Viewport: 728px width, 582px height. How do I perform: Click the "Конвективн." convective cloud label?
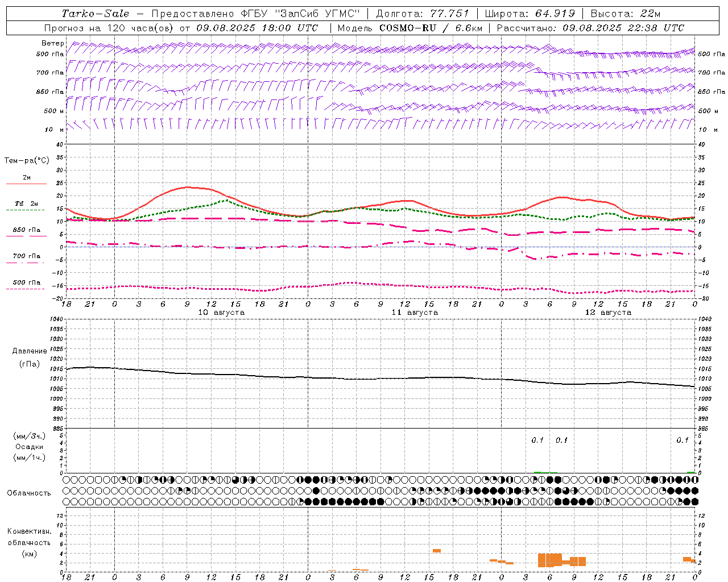coord(30,531)
